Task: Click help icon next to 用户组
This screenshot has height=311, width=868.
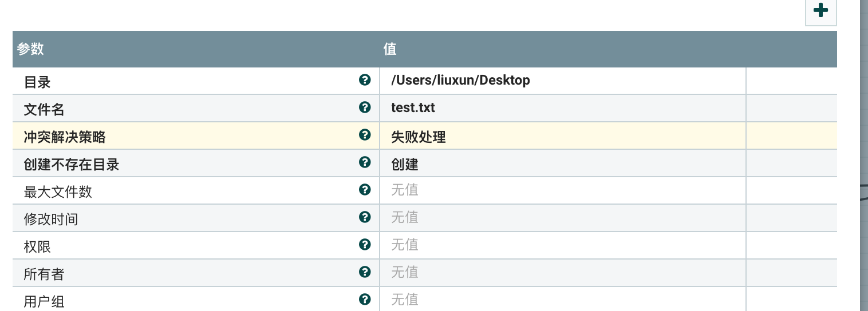Action: pos(365,299)
